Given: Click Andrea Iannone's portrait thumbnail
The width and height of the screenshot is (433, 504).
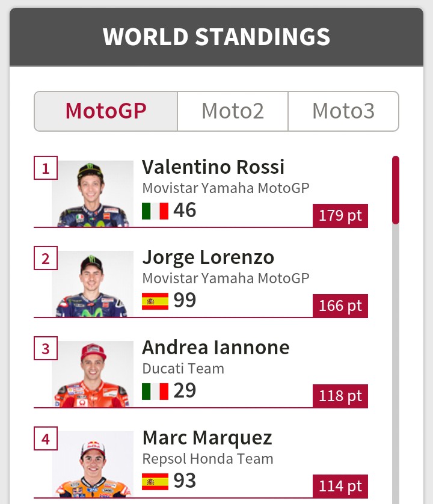Looking at the screenshot, I should click(93, 374).
